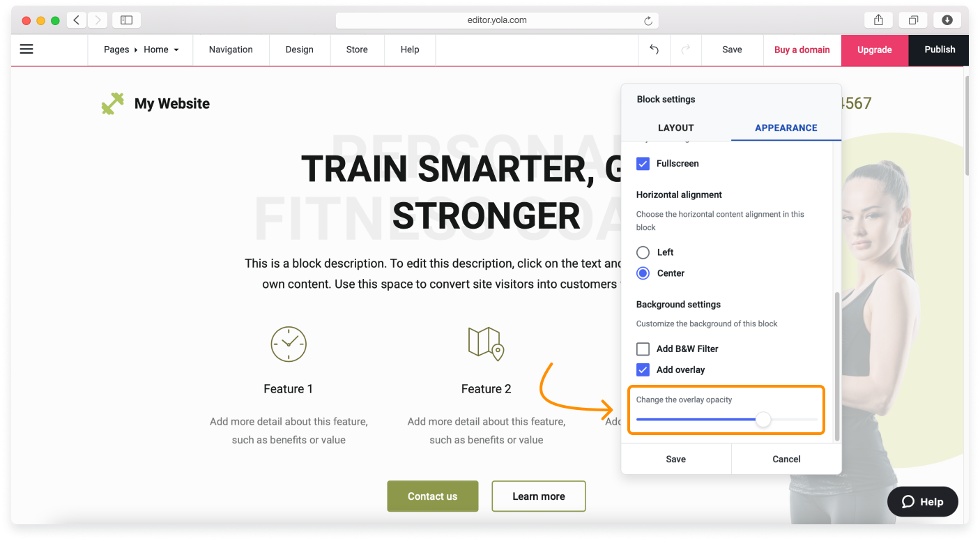Click the dumbbell site logo

point(112,104)
